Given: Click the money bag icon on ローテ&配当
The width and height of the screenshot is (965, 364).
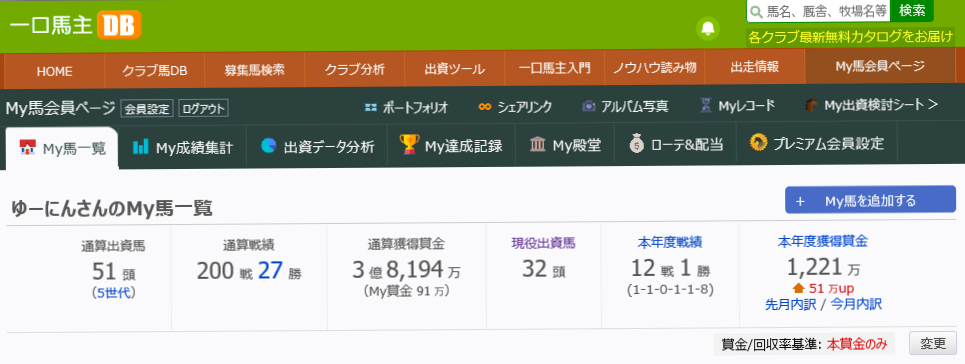Looking at the screenshot, I should coord(637,145).
